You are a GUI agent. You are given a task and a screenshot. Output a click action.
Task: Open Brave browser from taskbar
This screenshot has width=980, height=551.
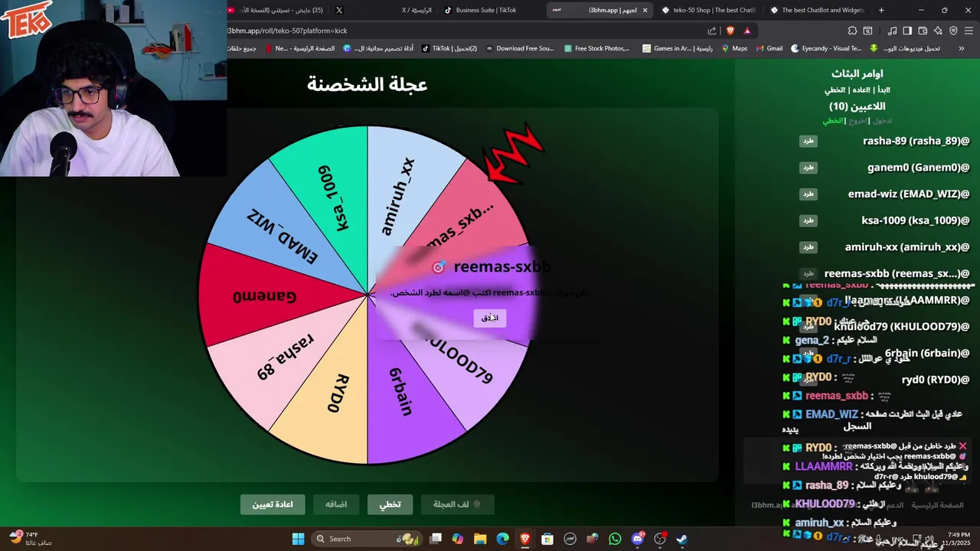(x=525, y=539)
